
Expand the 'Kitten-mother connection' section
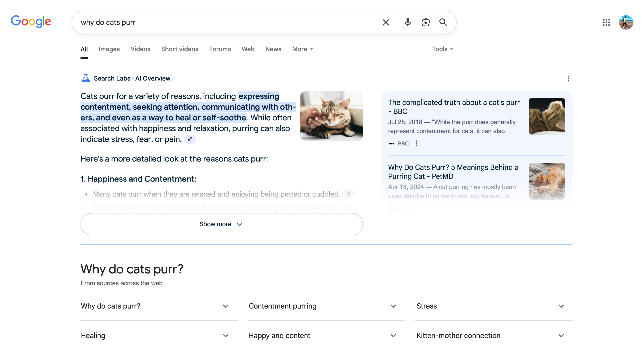pos(494,336)
